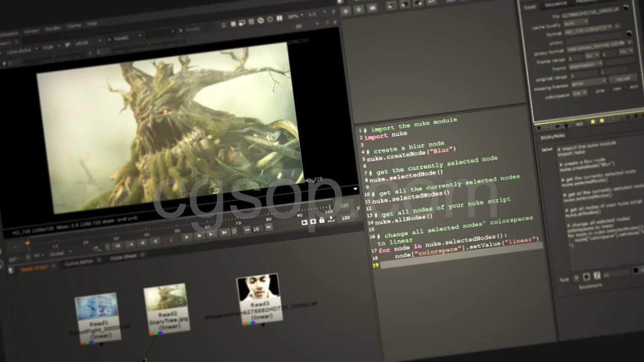Click the reload button in Read properties
The width and height of the screenshot is (644, 362).
(623, 78)
